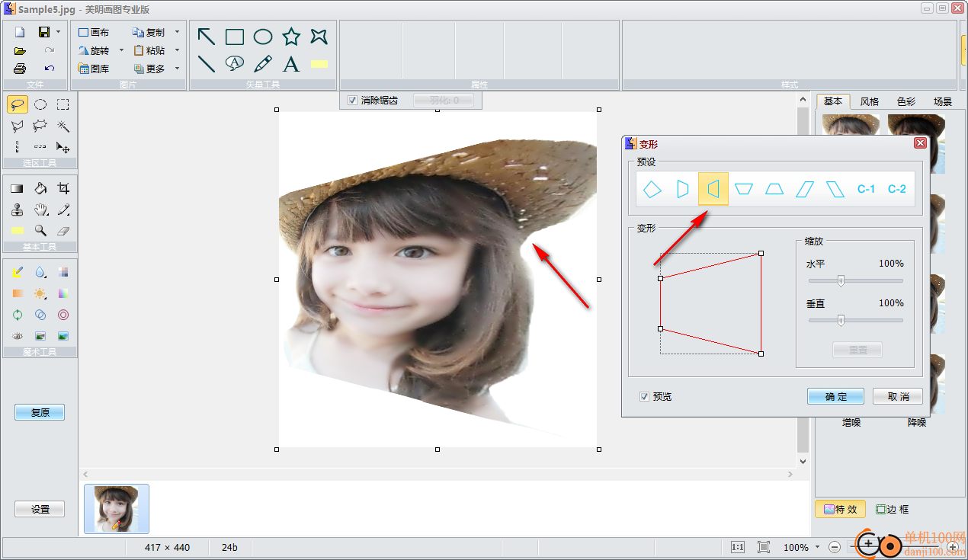
Task: Select the gradient fill tool
Action: tap(18, 188)
